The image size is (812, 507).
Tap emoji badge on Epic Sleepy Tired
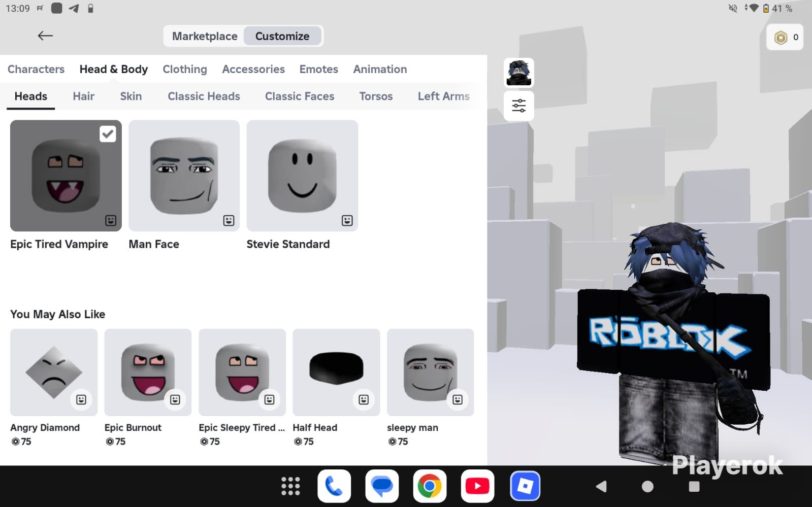269,399
